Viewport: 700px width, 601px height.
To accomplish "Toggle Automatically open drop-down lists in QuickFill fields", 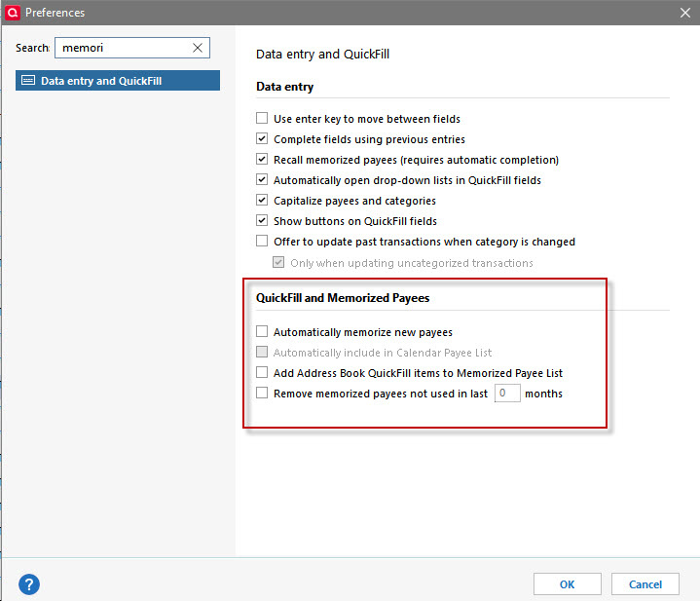I will tap(262, 180).
